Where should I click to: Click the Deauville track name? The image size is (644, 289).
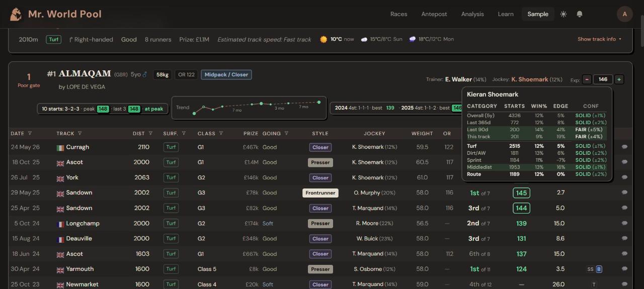click(x=79, y=239)
